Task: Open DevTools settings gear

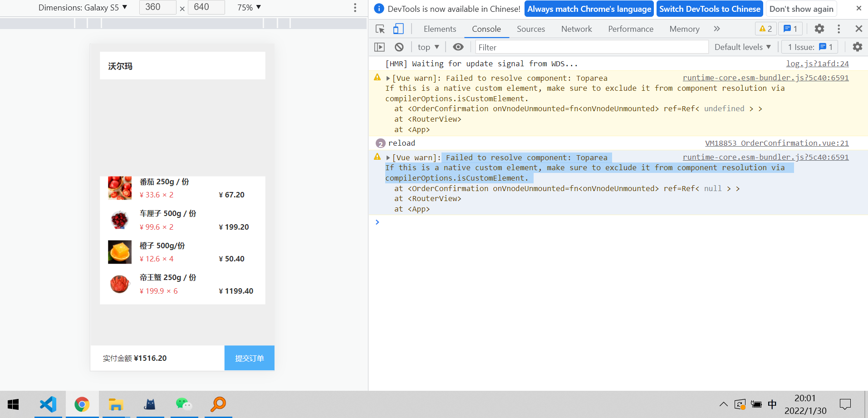Action: tap(819, 29)
